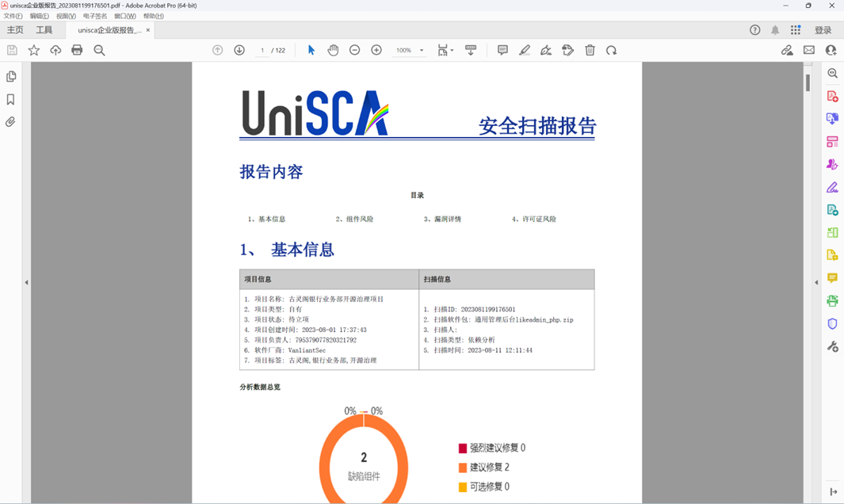This screenshot has width=844, height=504.
Task: Click the 登录 sign-in button
Action: 823,30
